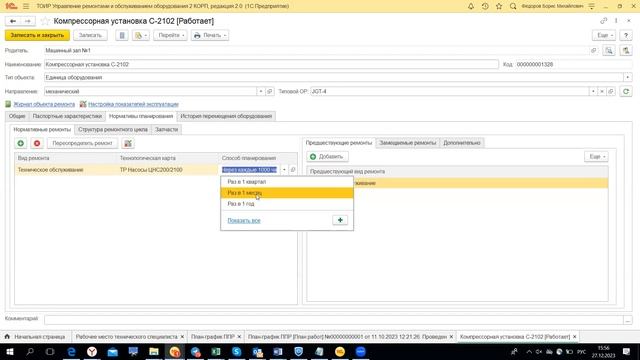This screenshot has width=640, height=360.
Task: Click the Наименование input field
Action: point(271,64)
